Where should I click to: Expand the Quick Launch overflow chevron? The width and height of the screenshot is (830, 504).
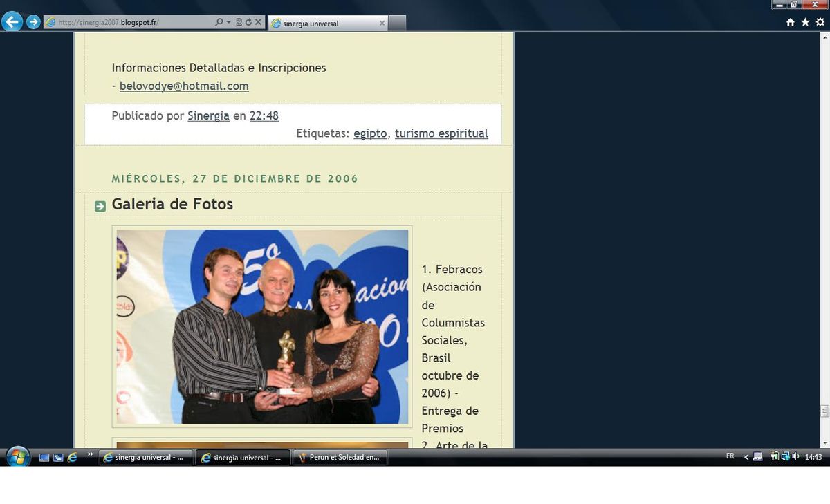tap(90, 454)
